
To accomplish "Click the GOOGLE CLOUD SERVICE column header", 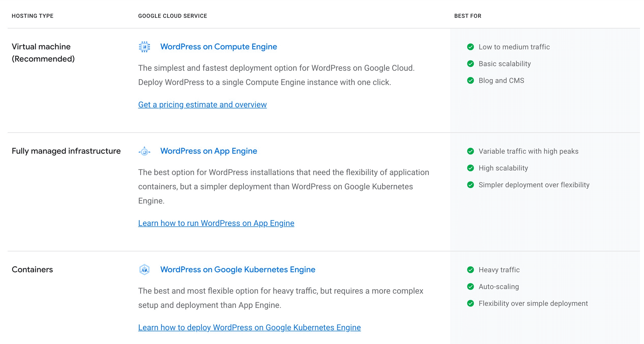I will coord(173,16).
